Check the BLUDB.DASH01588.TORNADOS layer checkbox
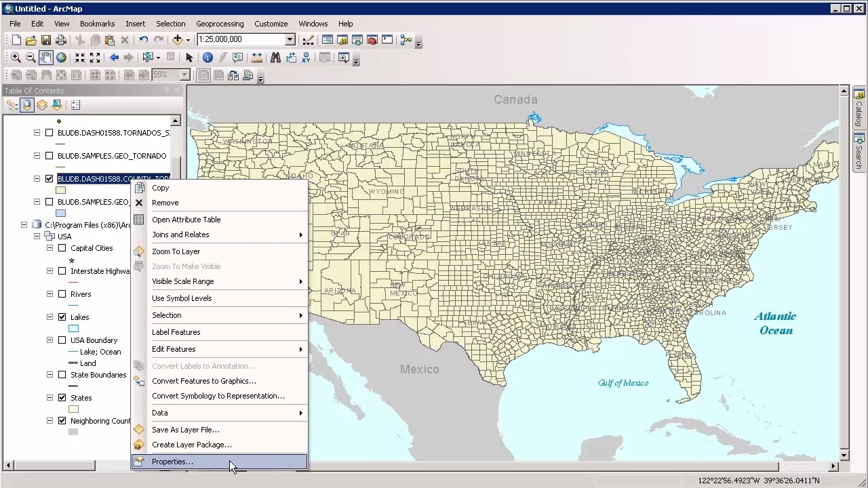The height and width of the screenshot is (488, 868). 49,133
